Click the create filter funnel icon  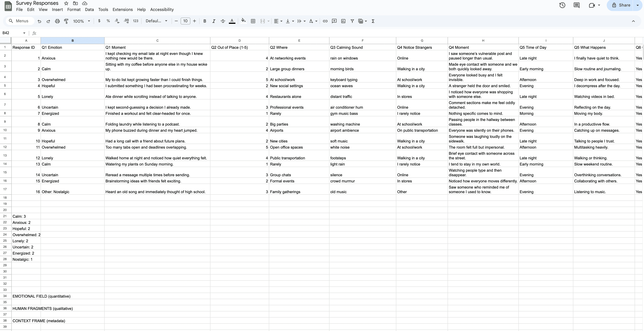[x=352, y=21]
